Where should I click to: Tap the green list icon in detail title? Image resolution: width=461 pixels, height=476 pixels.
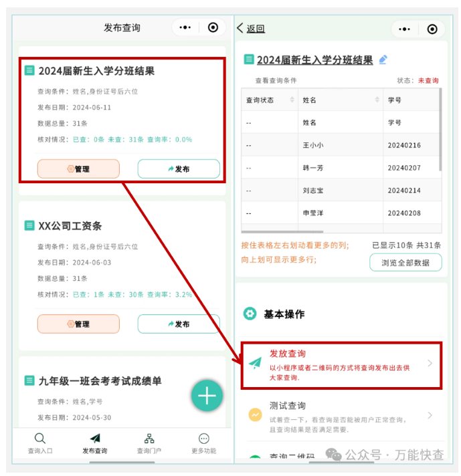coord(249,59)
